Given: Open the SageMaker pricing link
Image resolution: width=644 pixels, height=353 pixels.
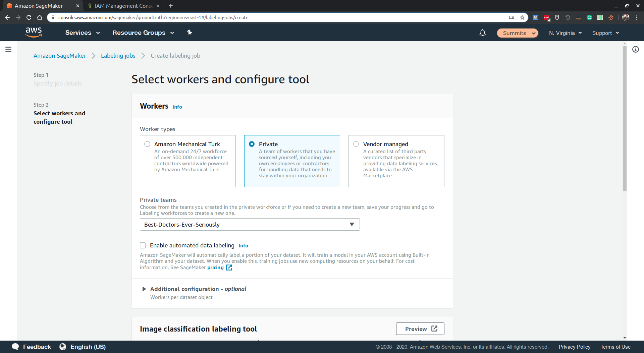Looking at the screenshot, I should coord(215,267).
